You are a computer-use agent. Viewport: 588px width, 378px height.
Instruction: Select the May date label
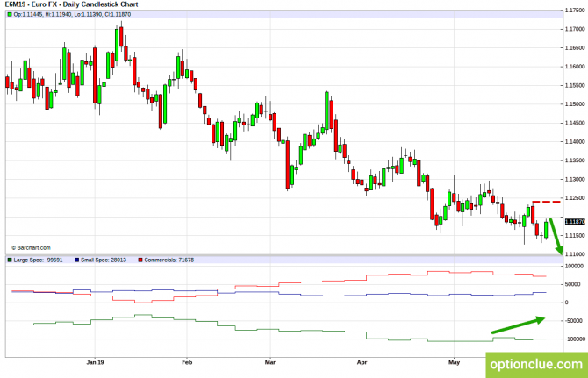(x=453, y=360)
